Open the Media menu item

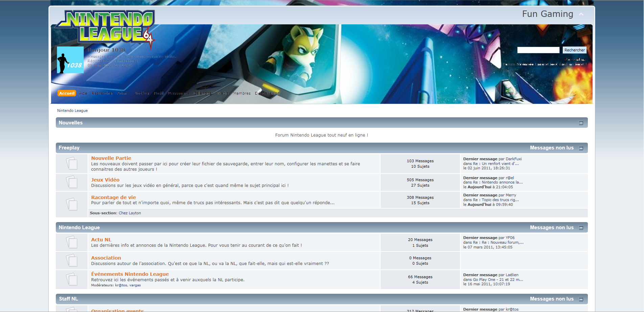point(223,93)
